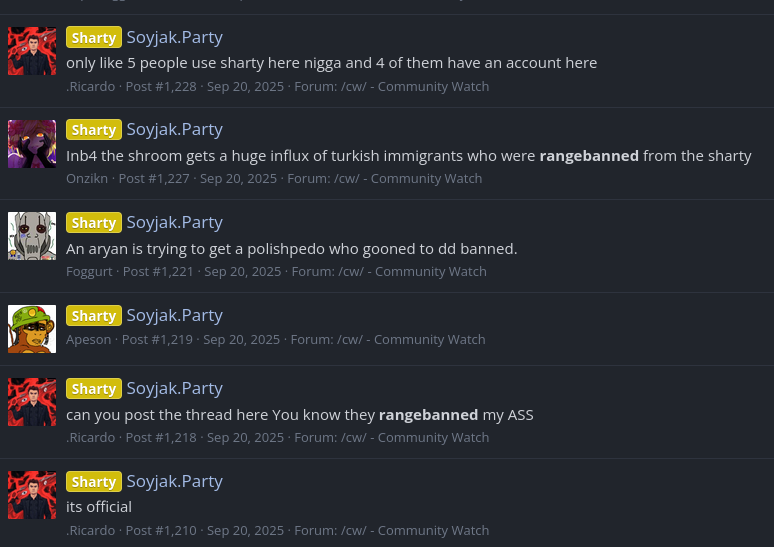Click Soyjak.Party thread title on Foggurt's post
The width and height of the screenshot is (774, 547).
coord(174,222)
